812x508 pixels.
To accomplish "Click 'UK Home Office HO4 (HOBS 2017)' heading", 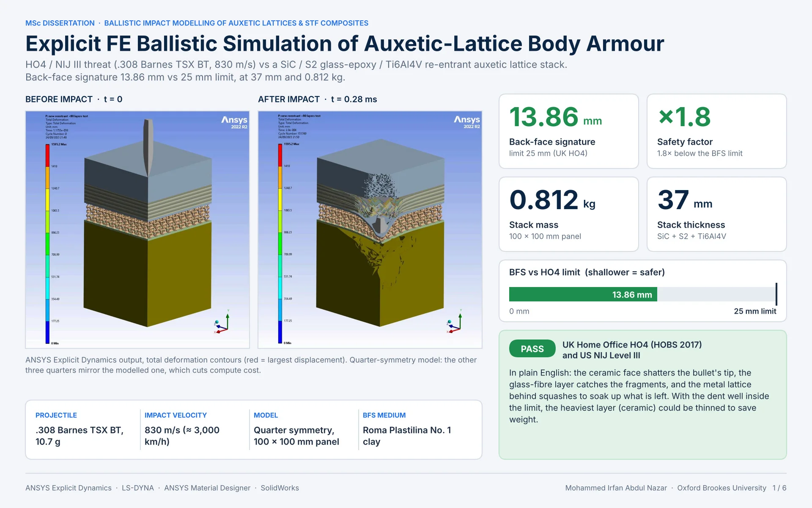I will pos(632,345).
